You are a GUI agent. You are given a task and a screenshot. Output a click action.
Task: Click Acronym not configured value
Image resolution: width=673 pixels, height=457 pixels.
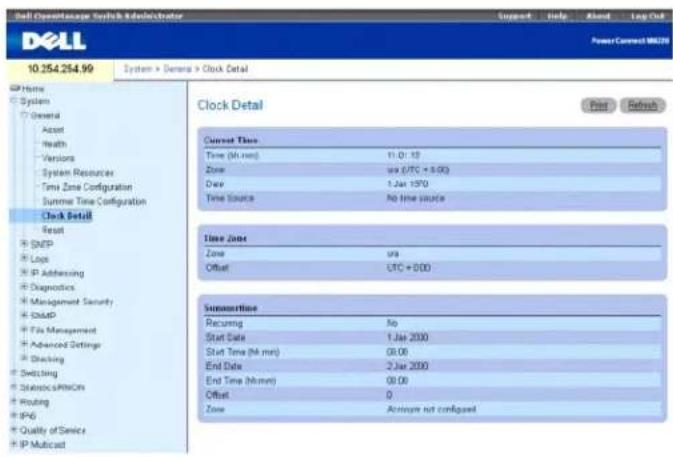point(432,409)
